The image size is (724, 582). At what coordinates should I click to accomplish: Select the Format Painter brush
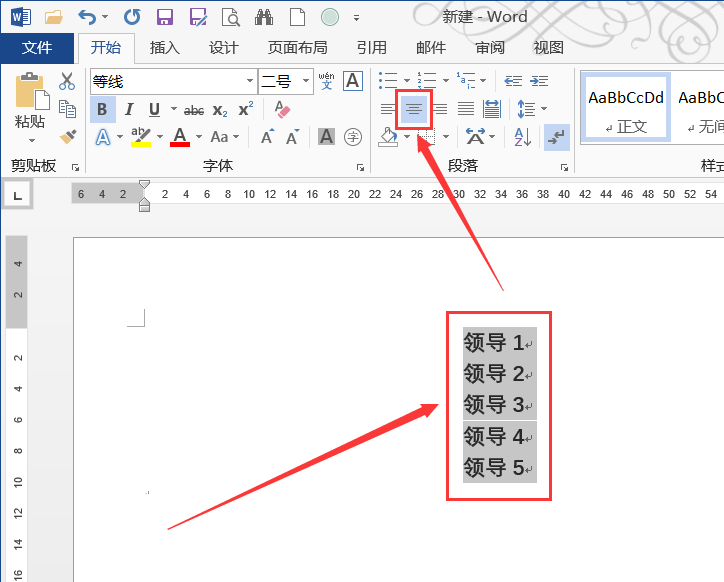tap(67, 136)
